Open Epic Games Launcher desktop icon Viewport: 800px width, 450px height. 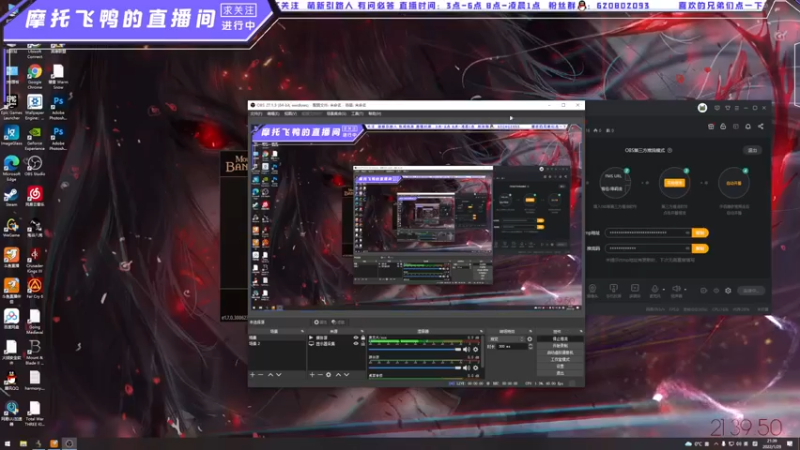pos(11,107)
